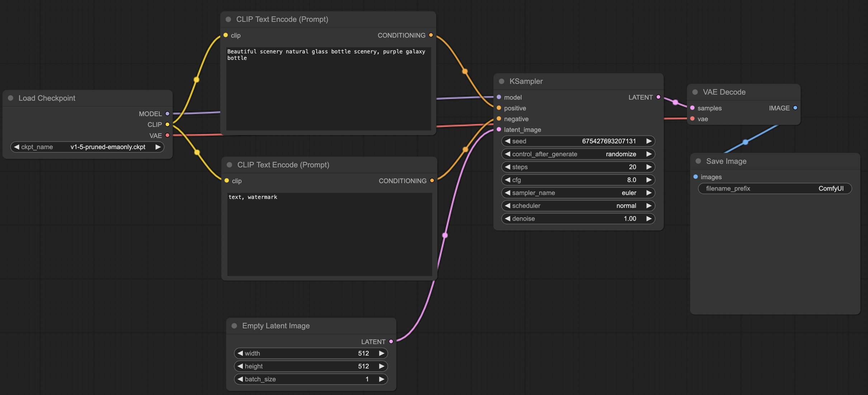
Task: Increase latent width with the right arrow
Action: (x=382, y=353)
